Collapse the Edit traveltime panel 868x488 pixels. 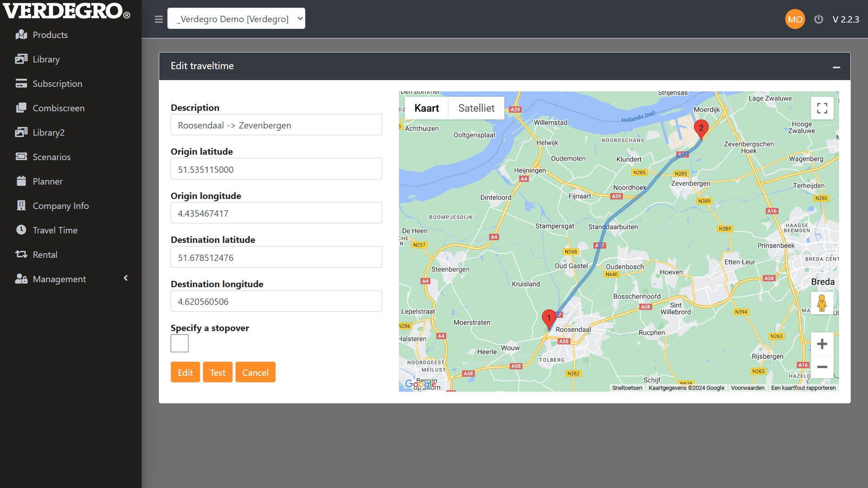coord(836,67)
